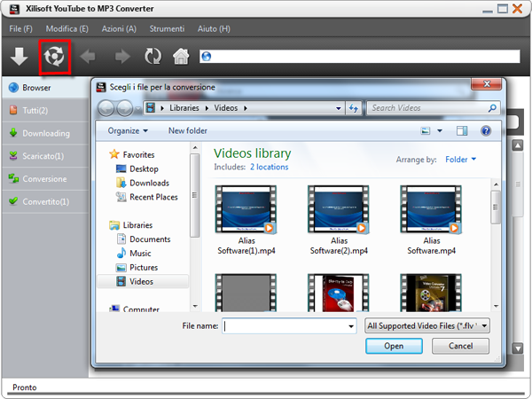Open the Azioni (A) menu

click(x=119, y=29)
